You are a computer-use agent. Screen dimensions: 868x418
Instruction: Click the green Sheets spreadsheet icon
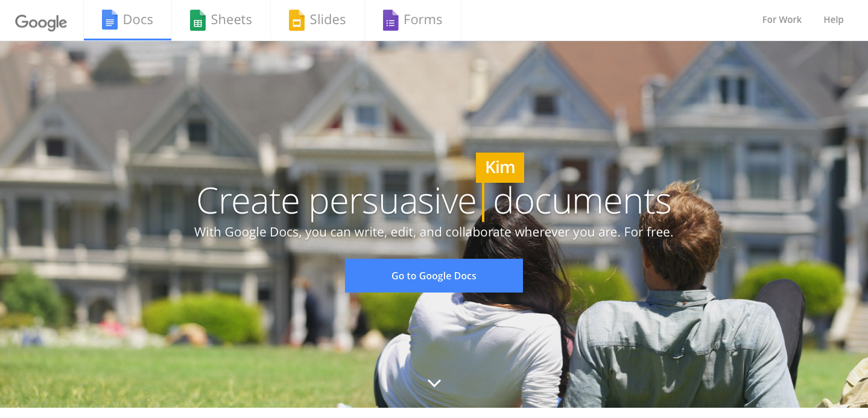click(197, 20)
